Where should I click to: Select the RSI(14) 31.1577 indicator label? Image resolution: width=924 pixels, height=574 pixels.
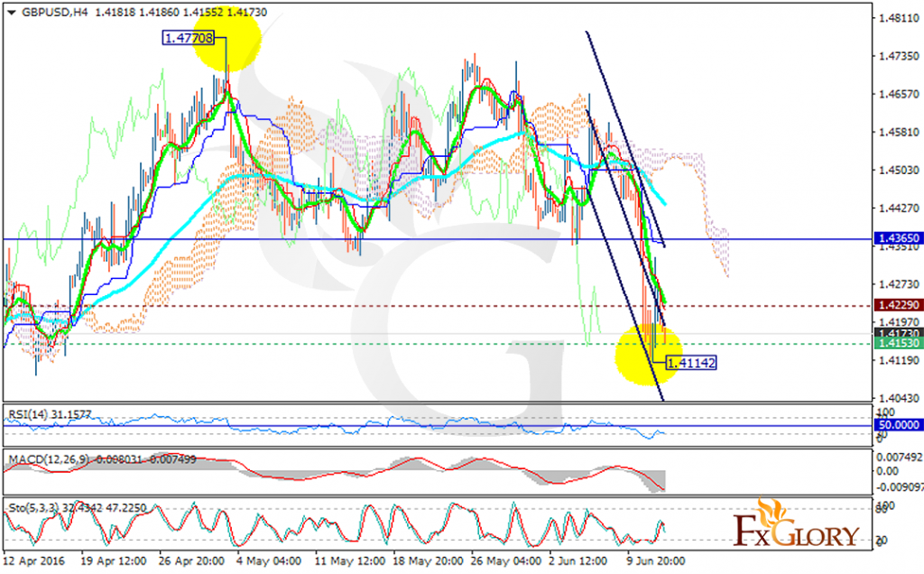click(x=51, y=415)
